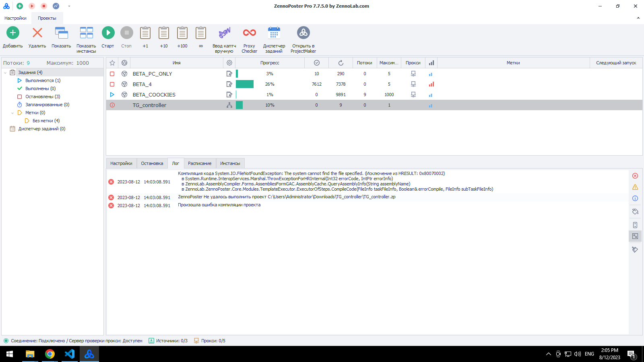The image size is (644, 362).
Task: Click the Следующий запуск column header
Action: tap(616, 63)
